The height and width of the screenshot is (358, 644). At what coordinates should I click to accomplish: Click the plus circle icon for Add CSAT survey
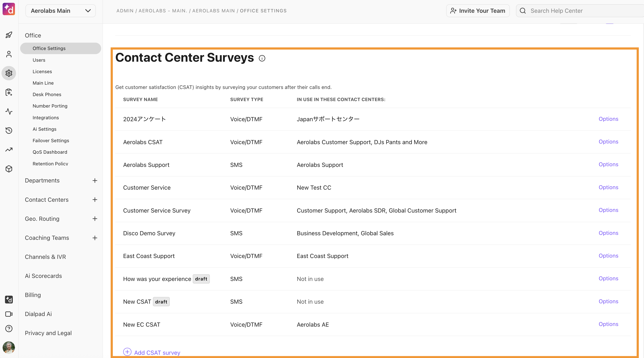[x=127, y=352]
